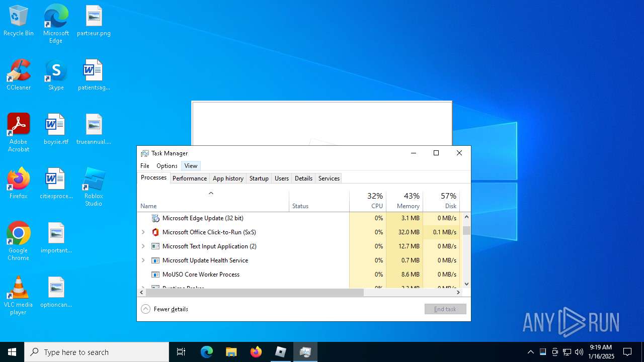
Task: Select MoUSO Core Worker Process row
Action: [x=299, y=275]
